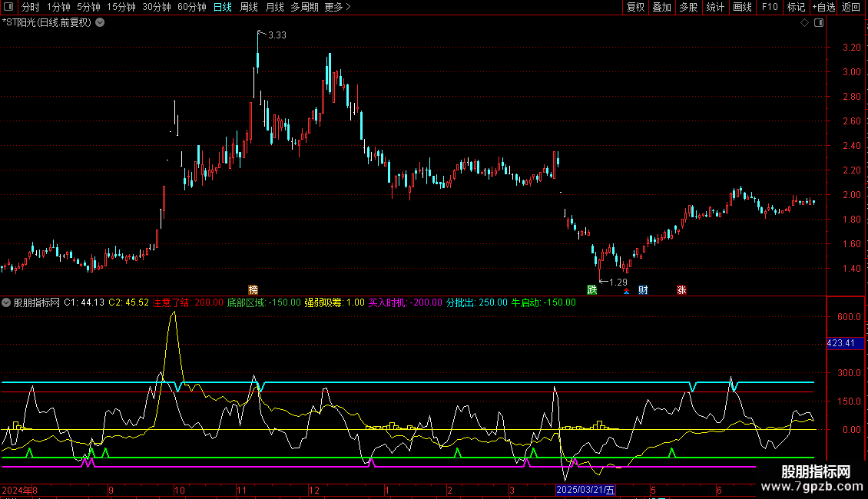Click the small red-blue arrow marker
Image resolution: width=868 pixels, height=499 pixels.
click(x=626, y=291)
